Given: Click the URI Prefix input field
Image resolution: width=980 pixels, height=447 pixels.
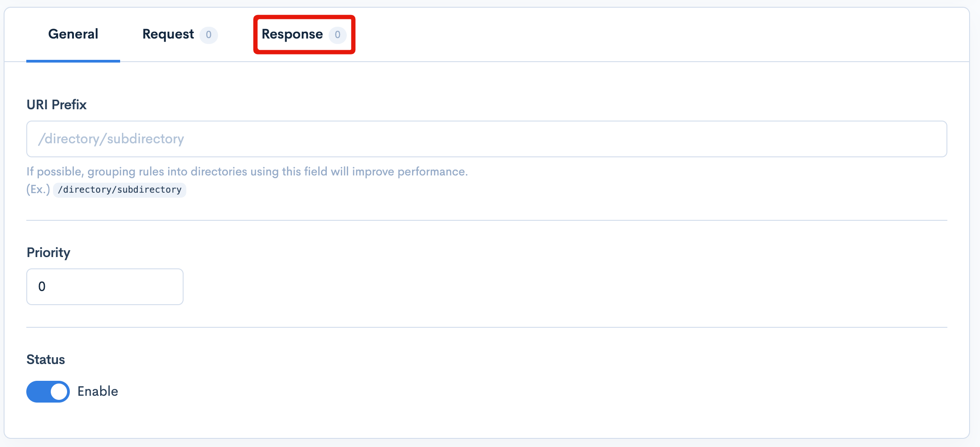Looking at the screenshot, I should [486, 139].
